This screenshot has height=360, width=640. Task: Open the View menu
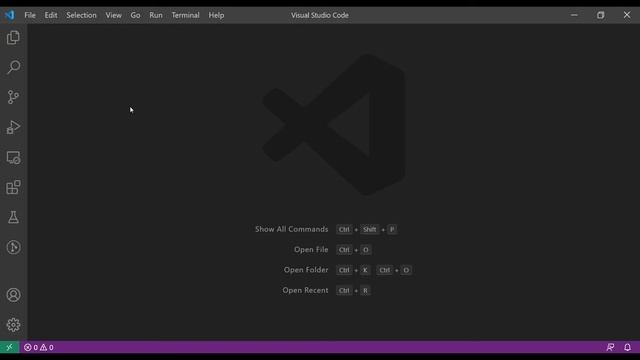(113, 15)
